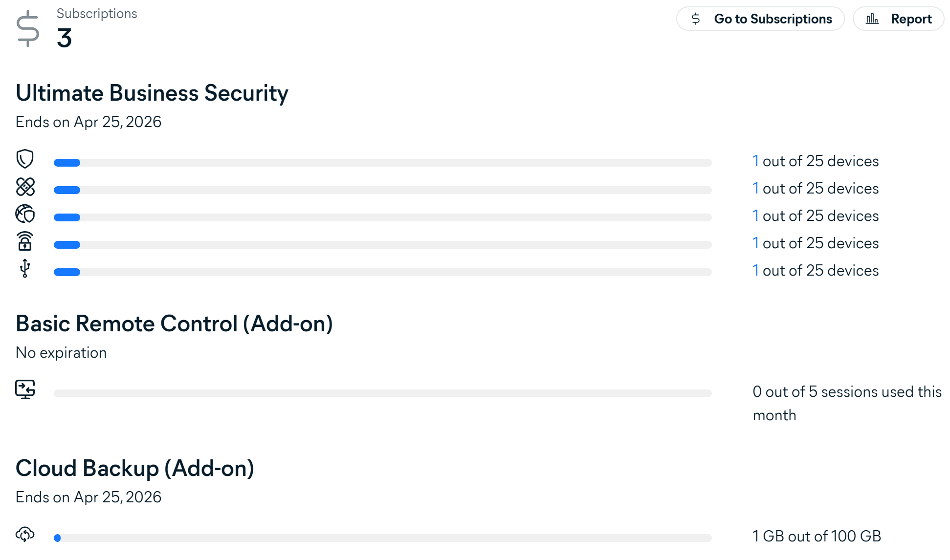Click the bar chart icon in Report
950x560 pixels.
point(872,19)
